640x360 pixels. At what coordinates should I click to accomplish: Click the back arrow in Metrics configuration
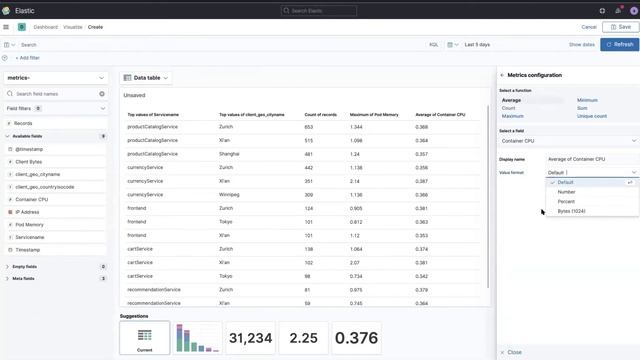click(x=502, y=75)
